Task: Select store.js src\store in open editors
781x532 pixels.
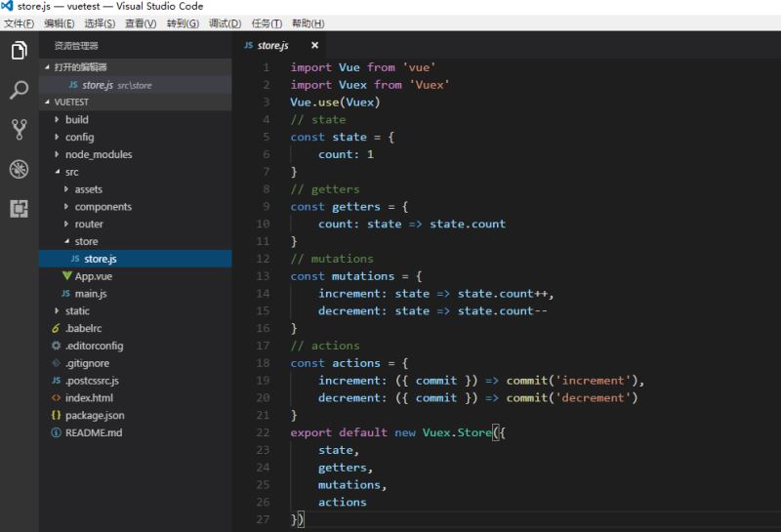Action: tap(136, 85)
